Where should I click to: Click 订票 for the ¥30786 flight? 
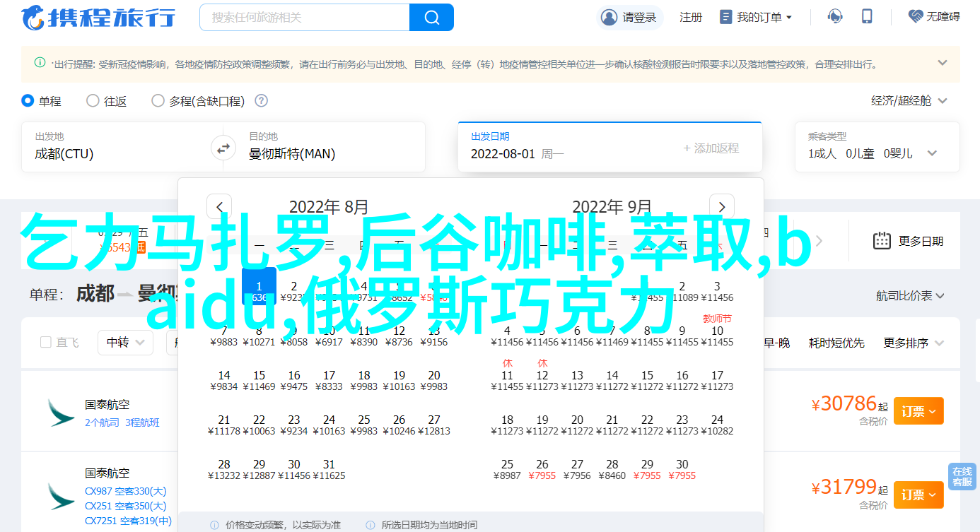coord(918,410)
